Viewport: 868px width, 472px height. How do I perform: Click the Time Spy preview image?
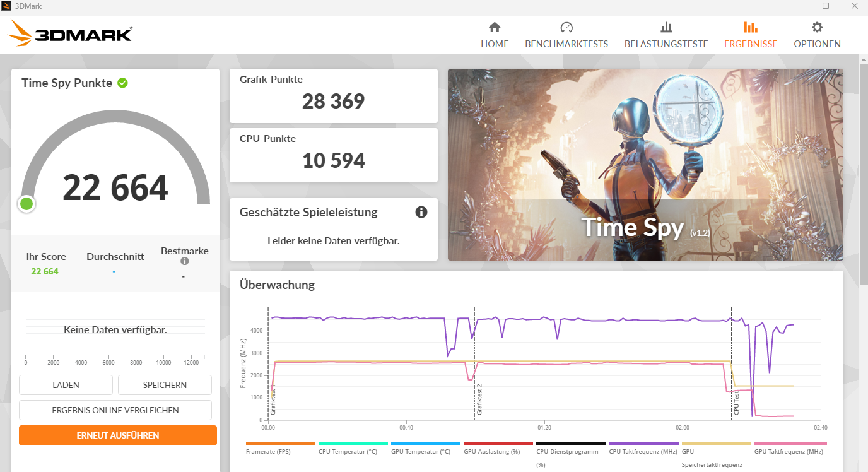(645, 165)
